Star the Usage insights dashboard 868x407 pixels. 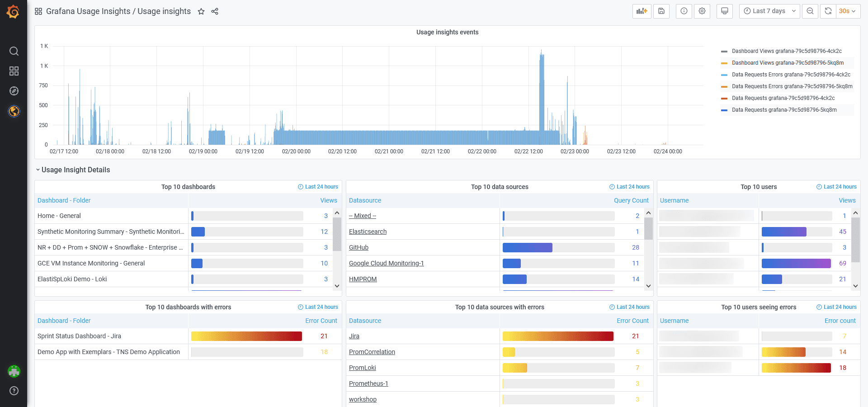coord(201,11)
